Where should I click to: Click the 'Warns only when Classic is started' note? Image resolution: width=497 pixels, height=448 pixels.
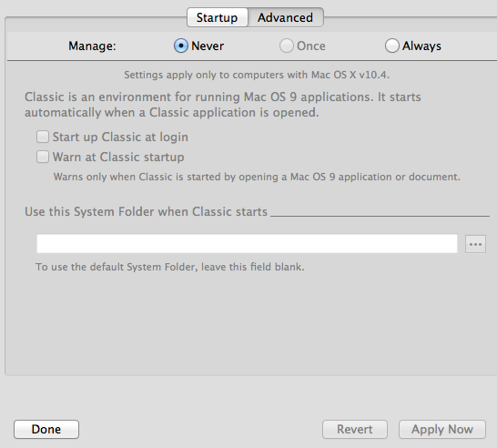(x=257, y=177)
